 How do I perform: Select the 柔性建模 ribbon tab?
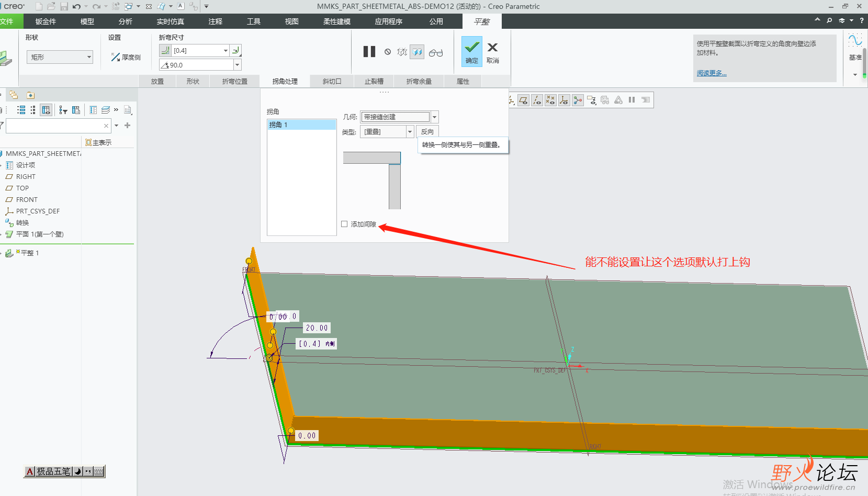(x=337, y=21)
